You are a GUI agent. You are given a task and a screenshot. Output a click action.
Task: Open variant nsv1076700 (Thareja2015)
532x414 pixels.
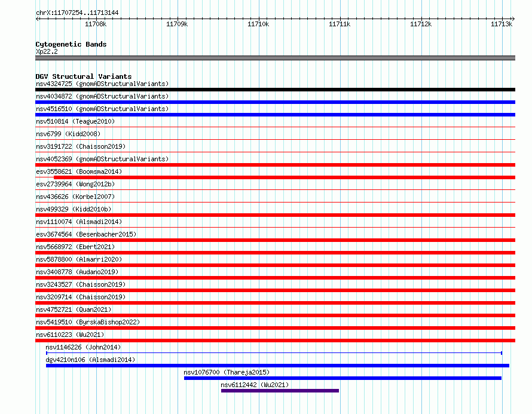pos(227,372)
